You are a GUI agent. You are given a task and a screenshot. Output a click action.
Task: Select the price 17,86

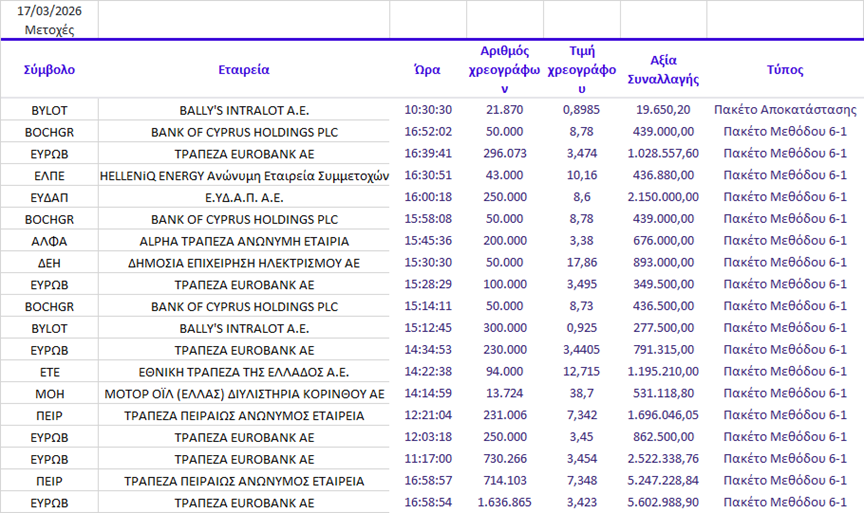pyautogui.click(x=581, y=262)
